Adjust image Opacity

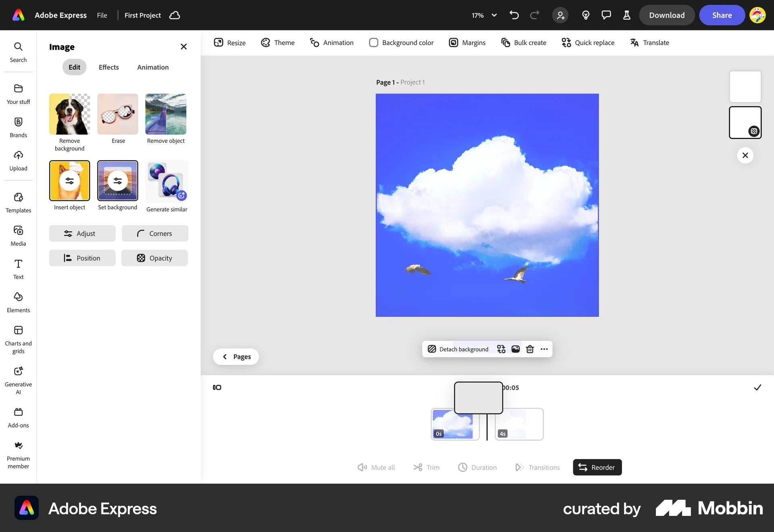pyautogui.click(x=154, y=258)
